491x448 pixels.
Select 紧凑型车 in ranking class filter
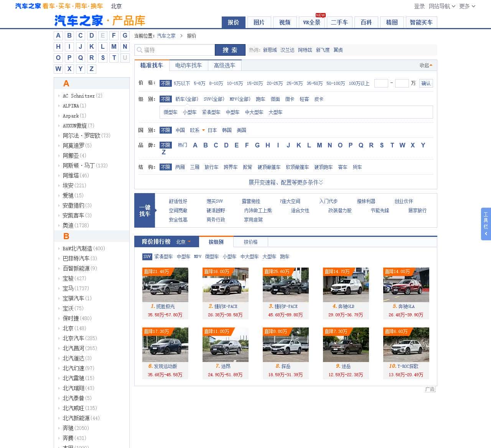tap(163, 256)
